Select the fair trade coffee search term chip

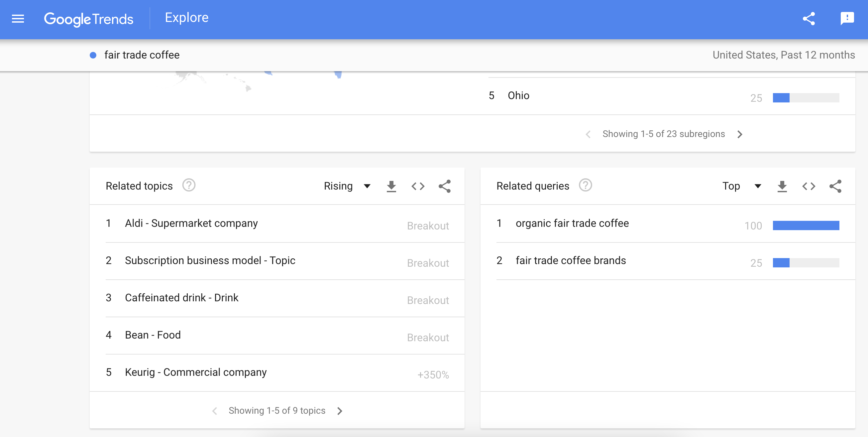141,55
